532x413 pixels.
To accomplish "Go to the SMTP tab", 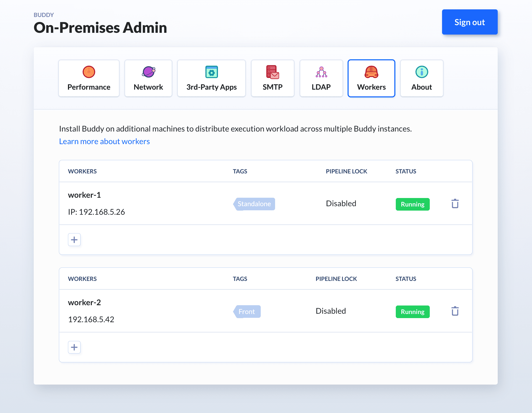I will 272,78.
